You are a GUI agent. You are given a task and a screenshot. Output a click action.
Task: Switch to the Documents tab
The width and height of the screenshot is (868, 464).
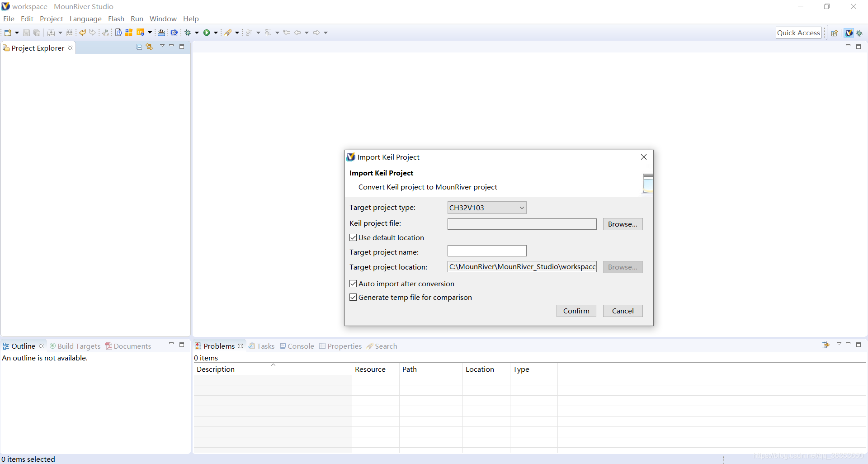pos(128,346)
